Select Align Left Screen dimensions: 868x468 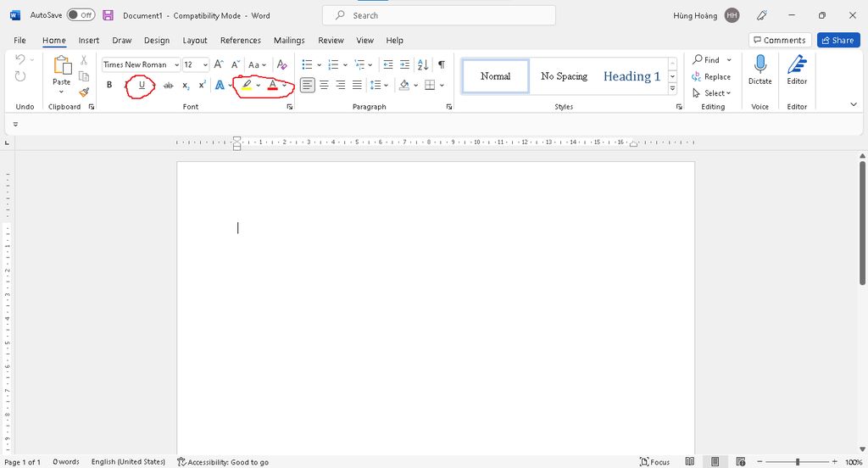[307, 85]
